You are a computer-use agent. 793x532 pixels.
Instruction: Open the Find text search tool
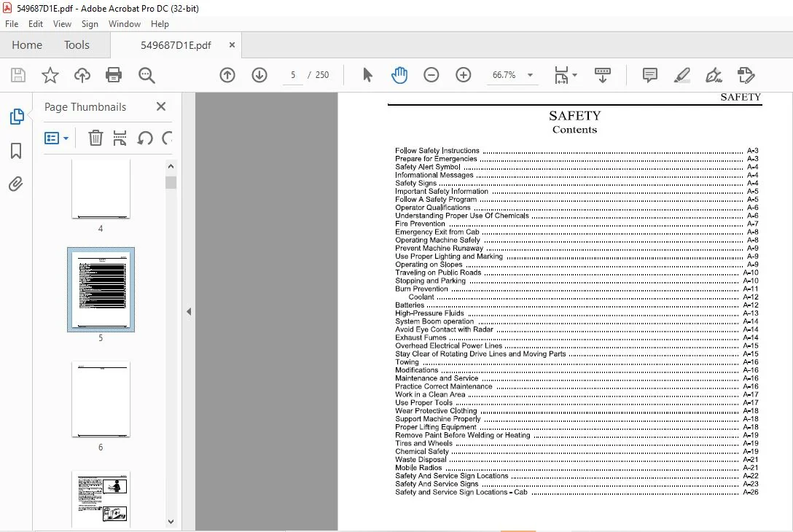click(x=147, y=75)
